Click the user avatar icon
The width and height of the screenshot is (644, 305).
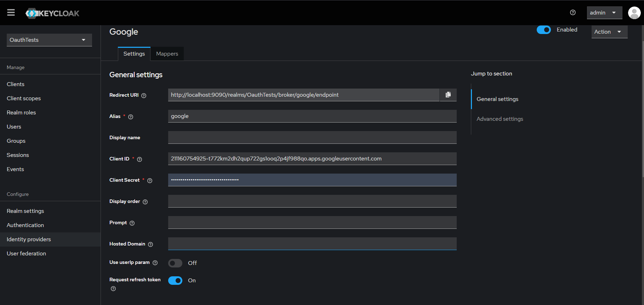point(634,13)
